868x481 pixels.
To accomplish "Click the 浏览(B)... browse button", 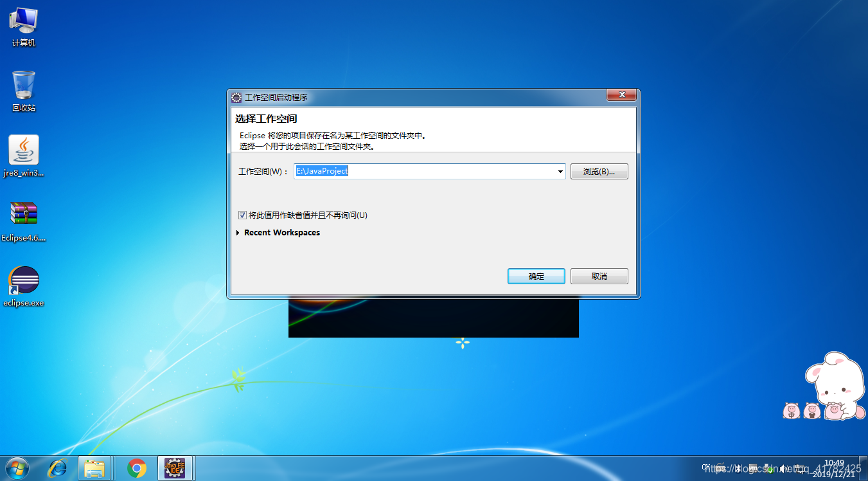I will click(599, 172).
